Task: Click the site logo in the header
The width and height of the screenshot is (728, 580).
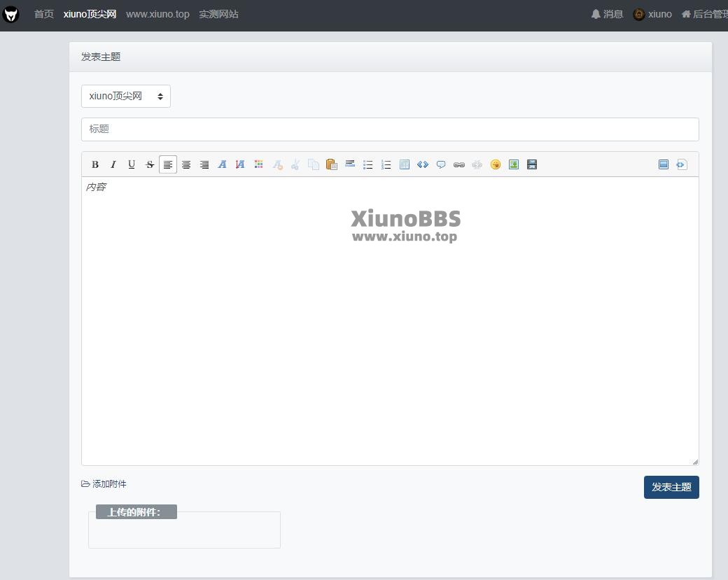Action: coord(10,15)
